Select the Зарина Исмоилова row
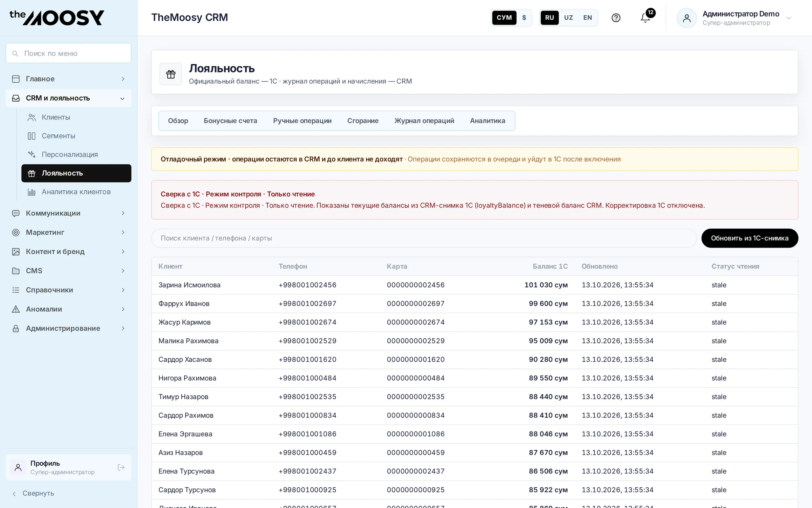The width and height of the screenshot is (812, 508). [474, 285]
